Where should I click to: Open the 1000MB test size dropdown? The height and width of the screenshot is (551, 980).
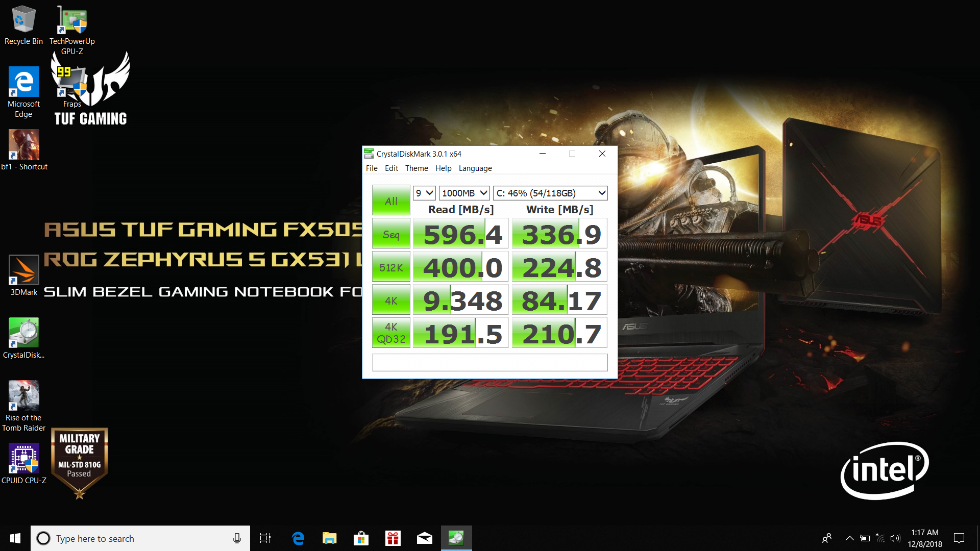[464, 193]
